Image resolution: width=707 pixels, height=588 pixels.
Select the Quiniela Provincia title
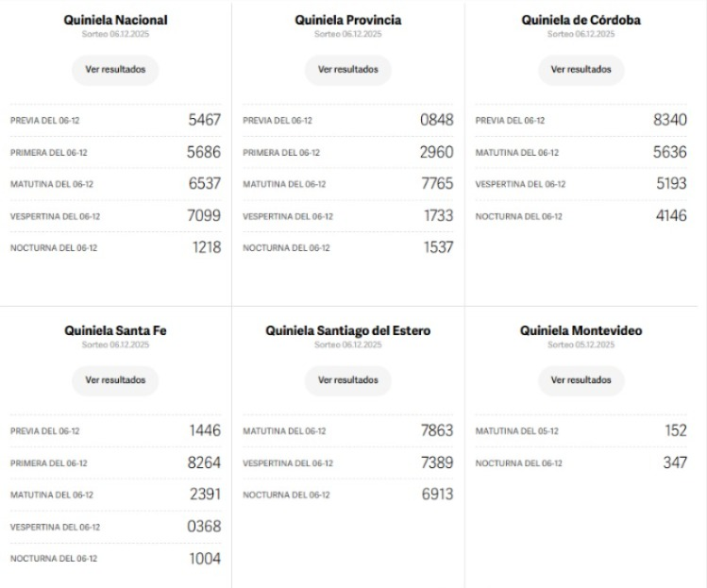coord(347,20)
